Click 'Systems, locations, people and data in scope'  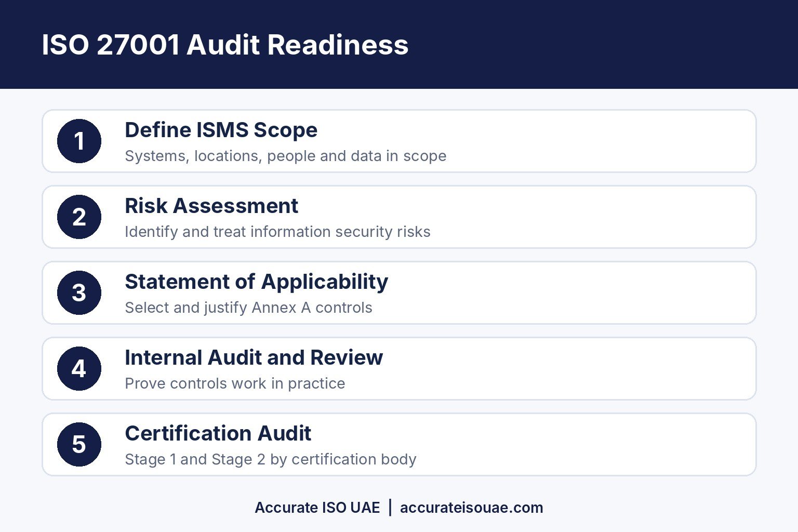(x=285, y=156)
